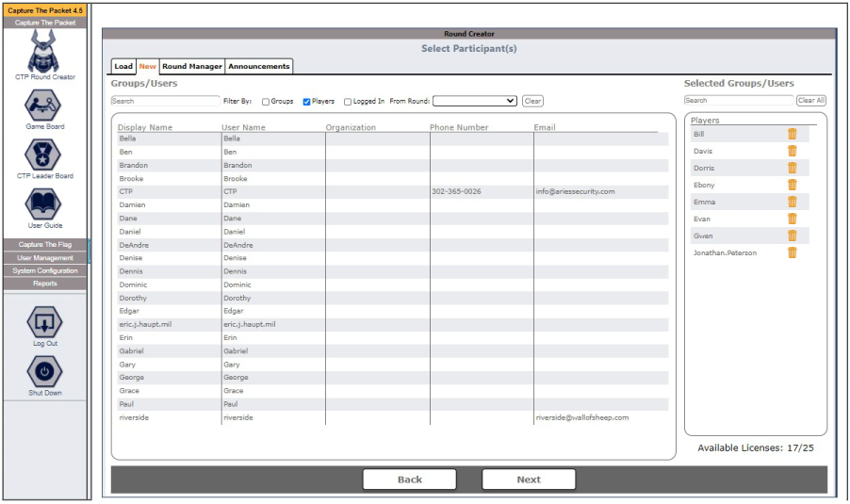
Task: Click the Clear All button
Action: [811, 100]
